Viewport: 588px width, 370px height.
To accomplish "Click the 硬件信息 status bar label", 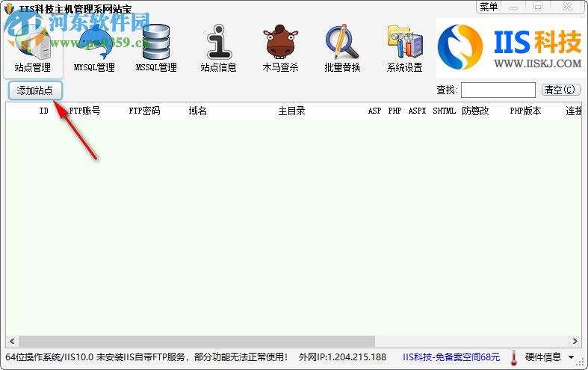I will point(543,357).
